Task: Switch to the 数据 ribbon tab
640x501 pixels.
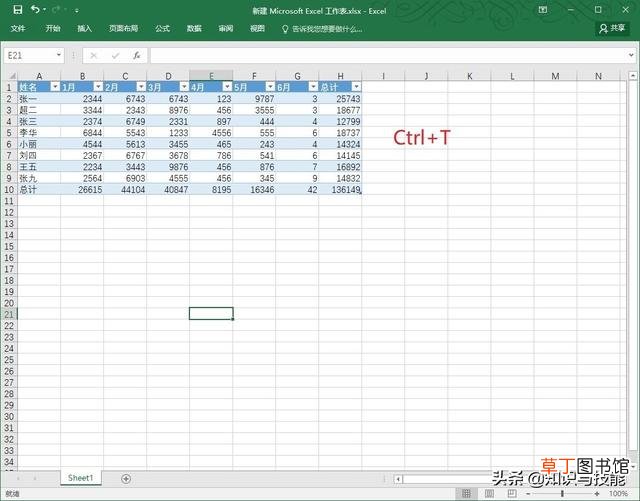Action: pos(194,28)
